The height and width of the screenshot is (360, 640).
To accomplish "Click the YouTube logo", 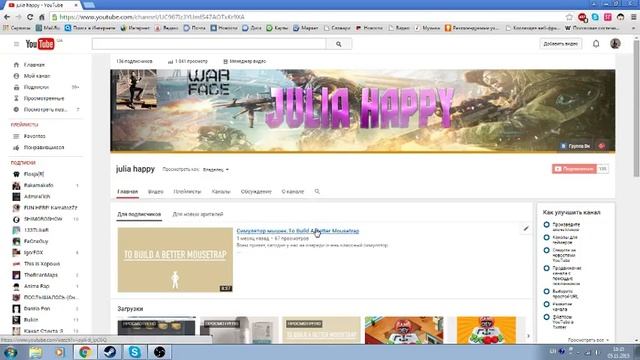I will 40,44.
